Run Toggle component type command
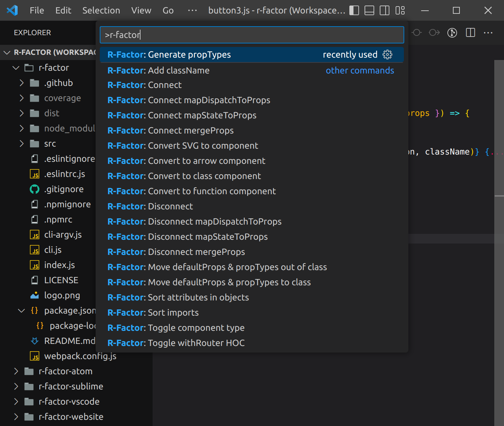Viewport: 504px width, 426px height. click(252, 328)
